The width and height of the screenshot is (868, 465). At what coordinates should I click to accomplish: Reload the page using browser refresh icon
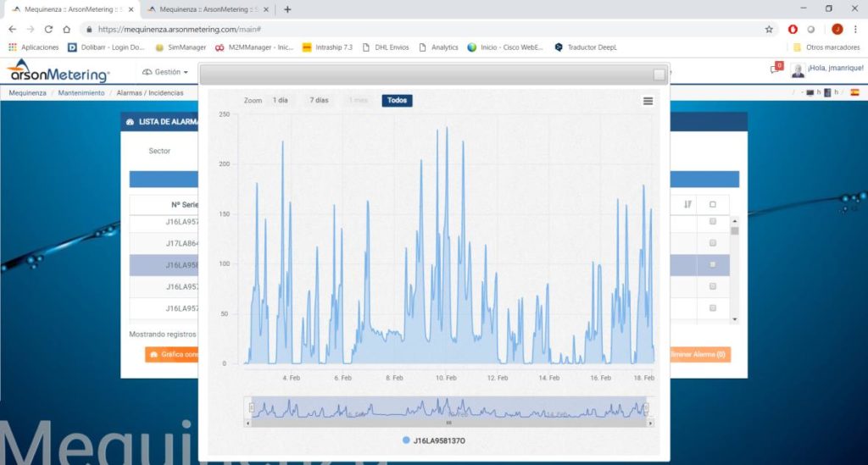click(x=48, y=29)
